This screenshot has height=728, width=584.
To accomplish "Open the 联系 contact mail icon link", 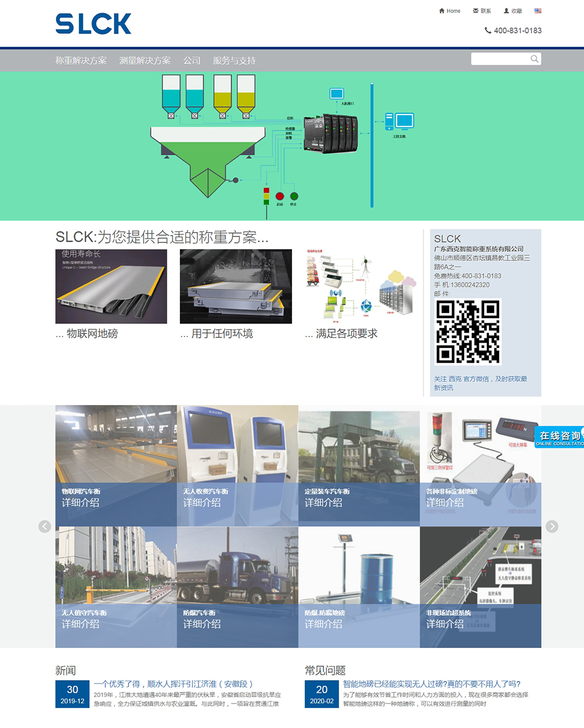I will coord(482,11).
